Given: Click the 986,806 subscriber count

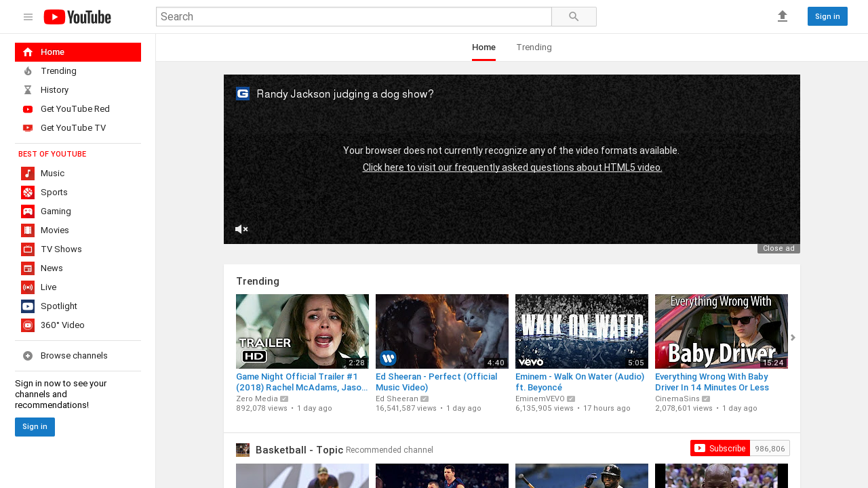Looking at the screenshot, I should click(770, 448).
